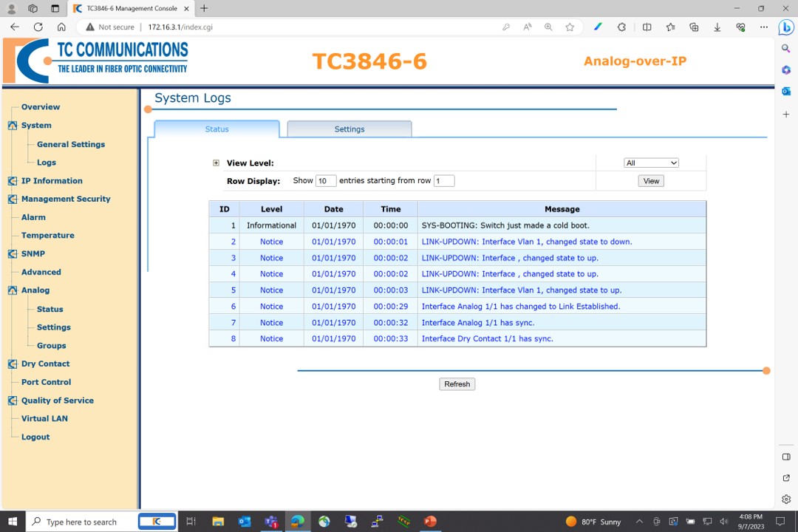Open Groups under Analog
This screenshot has width=798, height=532.
[x=52, y=346]
